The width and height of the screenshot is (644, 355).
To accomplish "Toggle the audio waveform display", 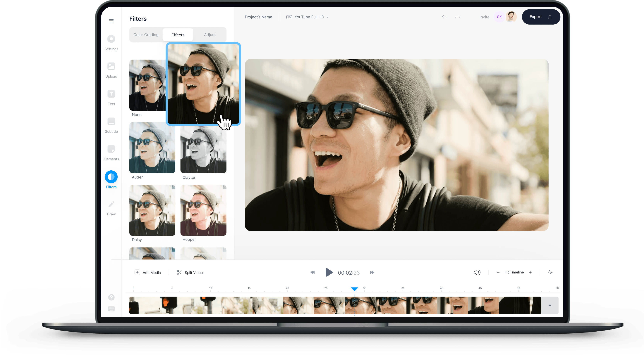I will [550, 272].
